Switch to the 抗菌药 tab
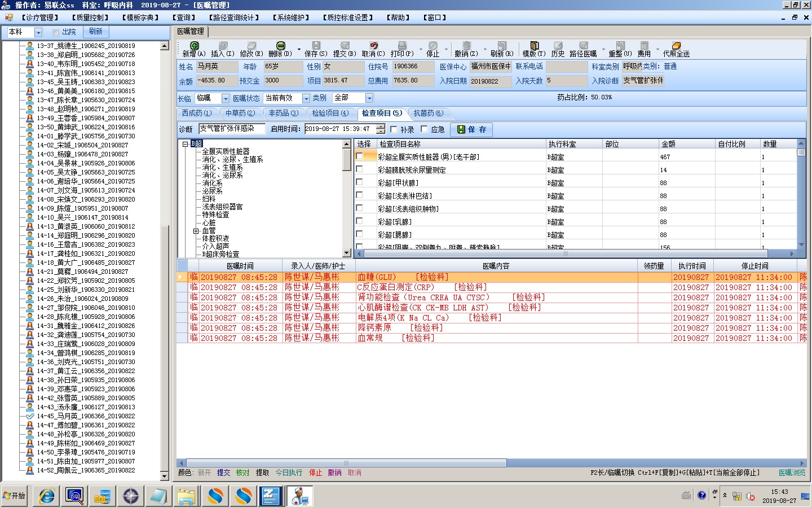This screenshot has width=812, height=508. [x=428, y=113]
